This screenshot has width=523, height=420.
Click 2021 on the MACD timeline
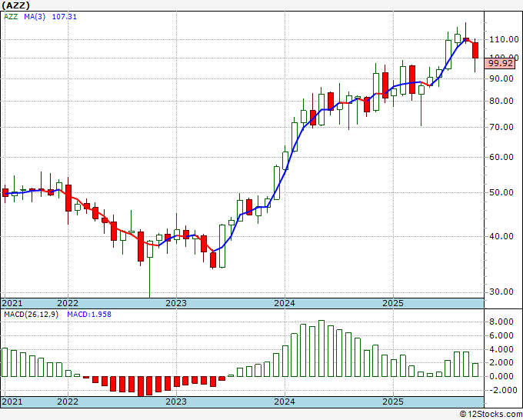[x=12, y=402]
